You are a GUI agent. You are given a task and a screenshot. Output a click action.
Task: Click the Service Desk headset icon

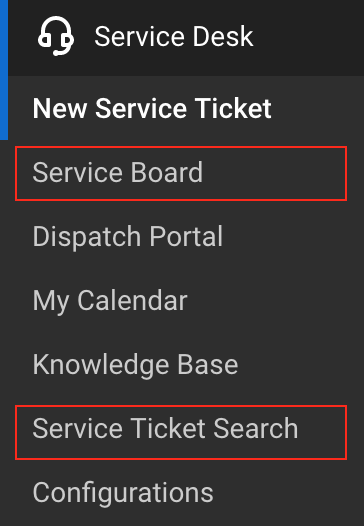point(56,36)
